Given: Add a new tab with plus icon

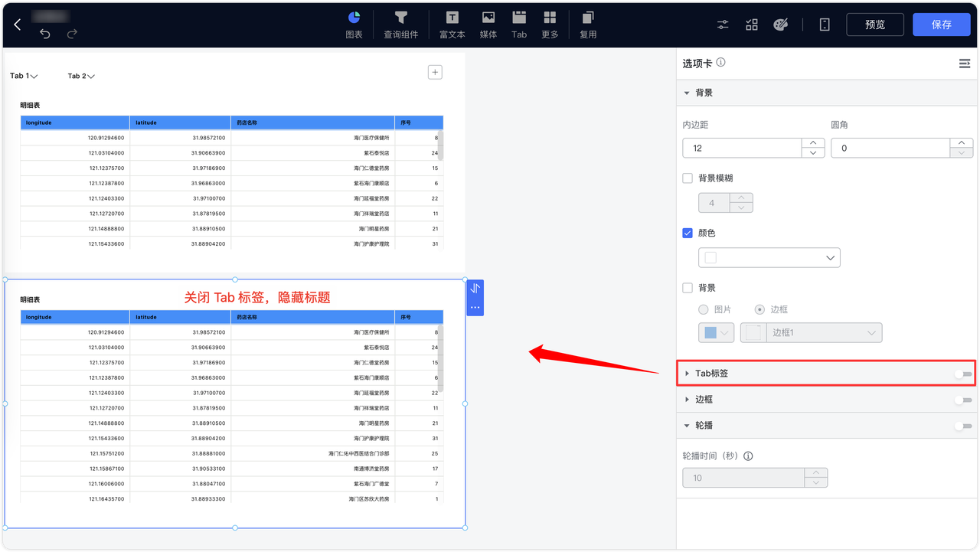Looking at the screenshot, I should click(x=435, y=72).
